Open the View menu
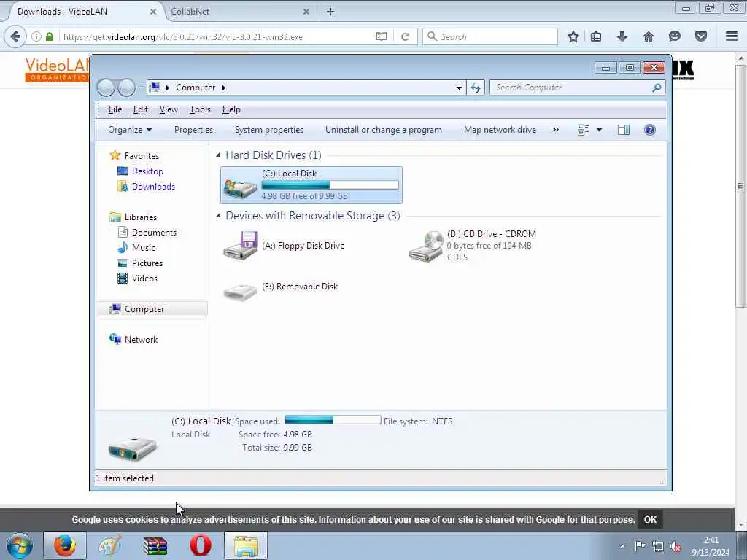Screen dimensions: 747x560 169,109
